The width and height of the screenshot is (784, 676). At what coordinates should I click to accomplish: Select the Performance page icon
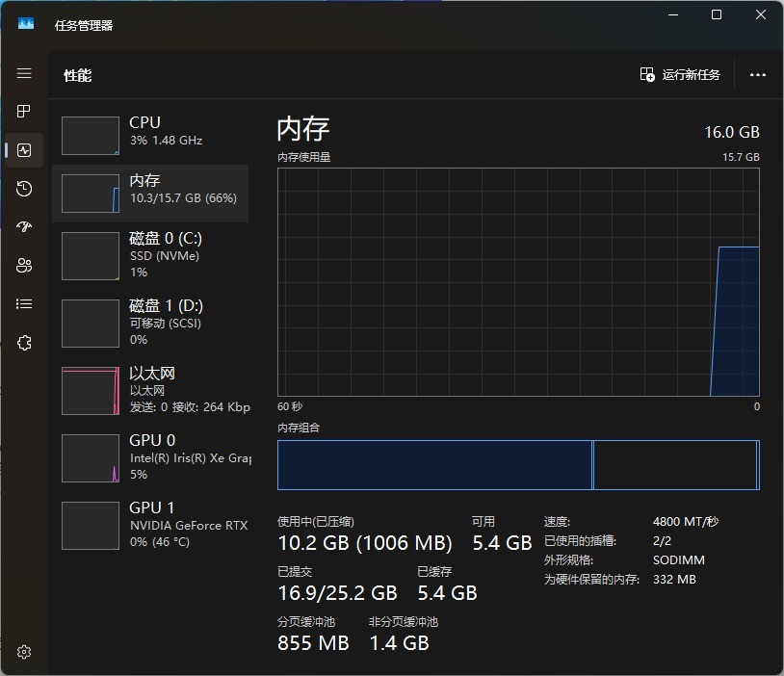(24, 150)
